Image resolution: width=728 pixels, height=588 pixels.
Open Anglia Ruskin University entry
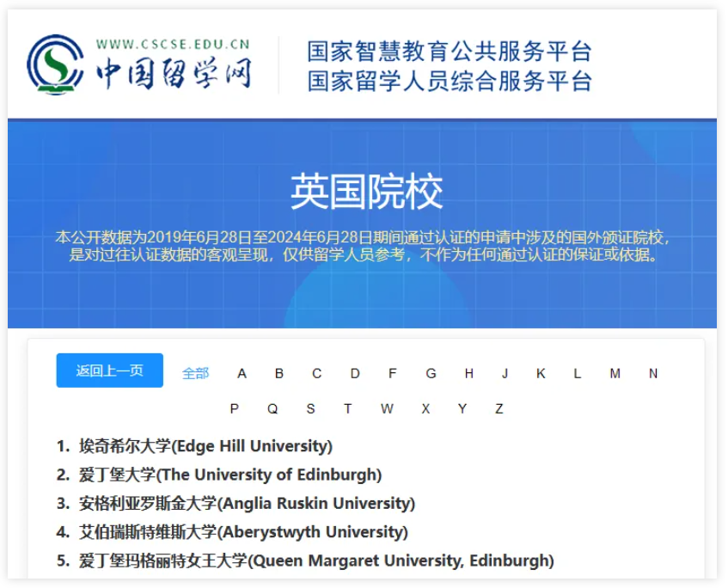coord(247,503)
